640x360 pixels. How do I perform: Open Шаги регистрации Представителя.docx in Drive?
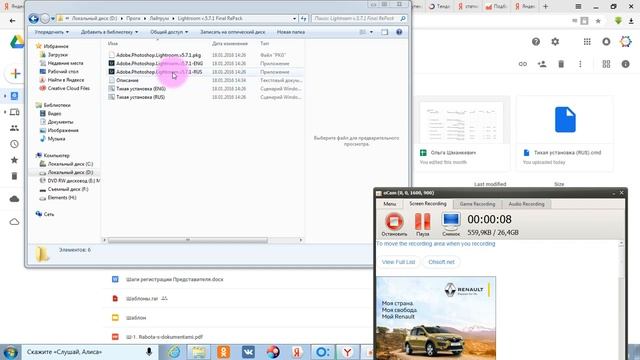pyautogui.click(x=175, y=280)
